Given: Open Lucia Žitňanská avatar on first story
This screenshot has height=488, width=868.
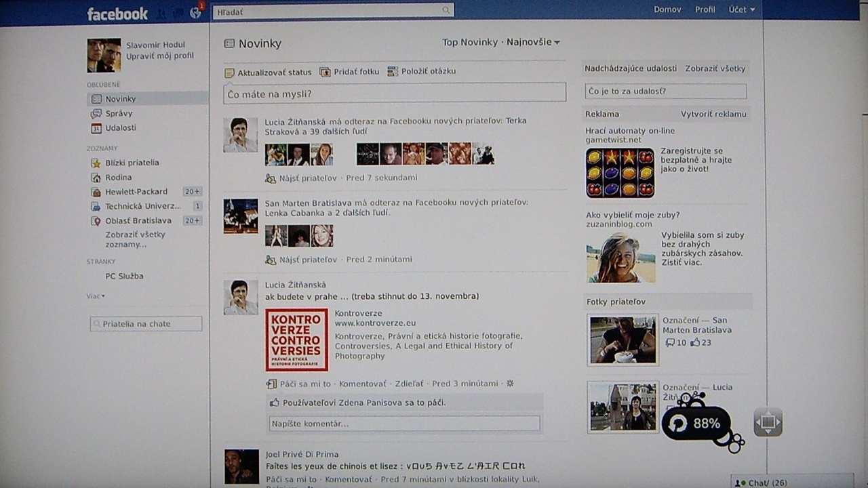Looking at the screenshot, I should [241, 135].
